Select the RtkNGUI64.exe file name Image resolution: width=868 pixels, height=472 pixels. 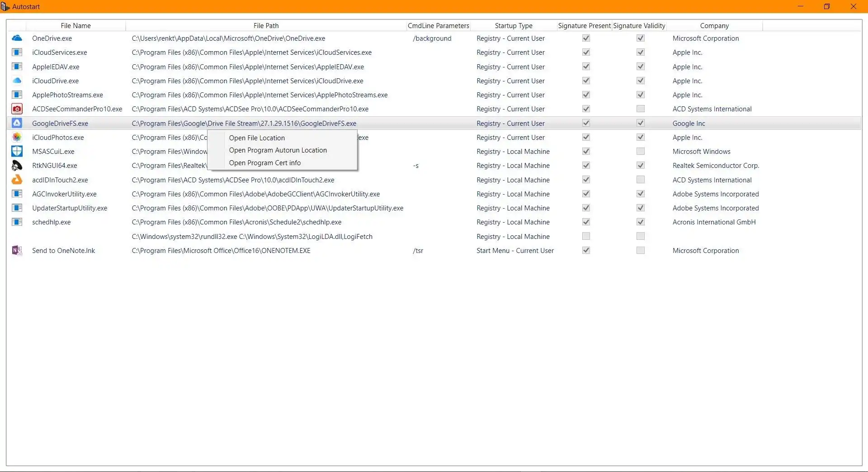tap(55, 166)
